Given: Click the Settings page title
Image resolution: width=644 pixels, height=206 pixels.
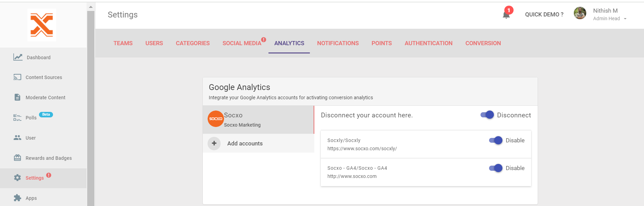Looking at the screenshot, I should (122, 15).
